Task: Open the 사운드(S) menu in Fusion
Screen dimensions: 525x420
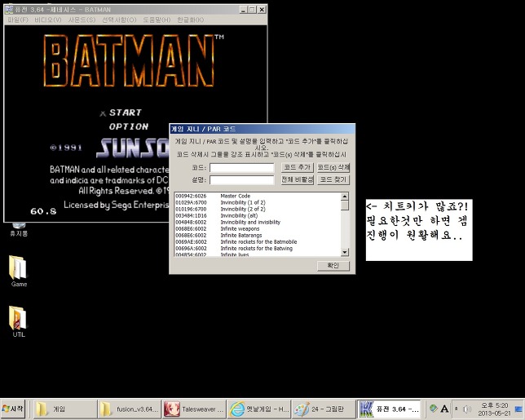Action: (x=82, y=20)
